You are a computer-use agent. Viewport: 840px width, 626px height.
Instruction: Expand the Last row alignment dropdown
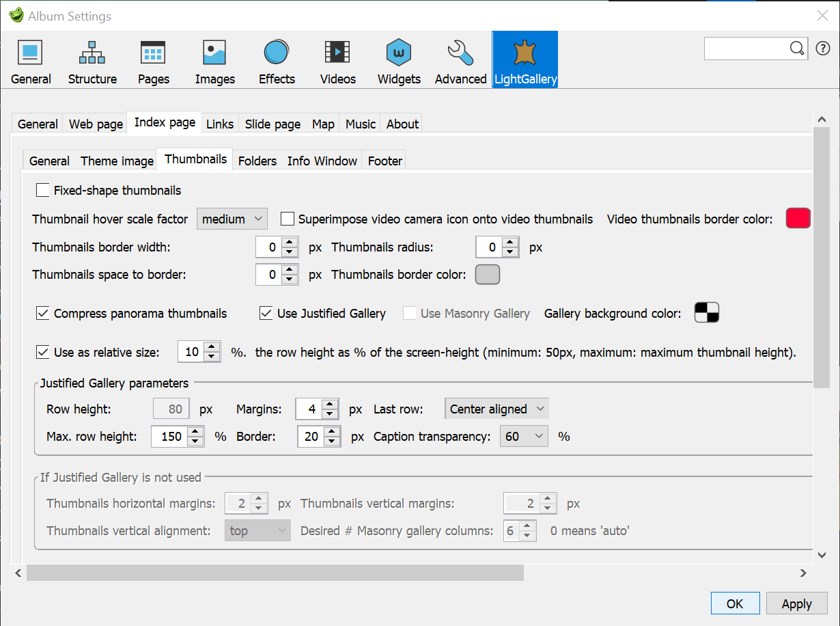(x=496, y=409)
